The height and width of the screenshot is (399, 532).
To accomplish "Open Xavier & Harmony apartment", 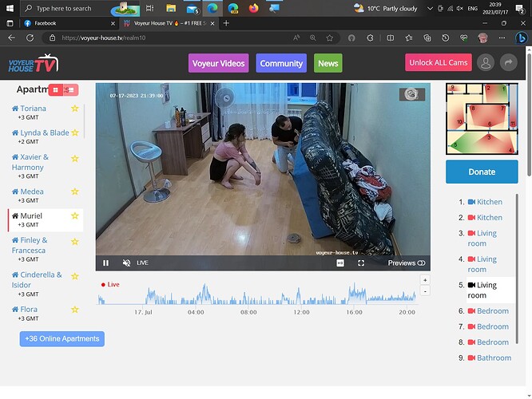I will [30, 162].
